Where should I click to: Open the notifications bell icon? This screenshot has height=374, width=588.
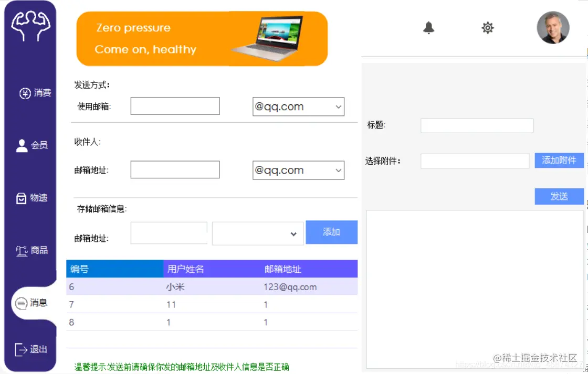pos(428,28)
